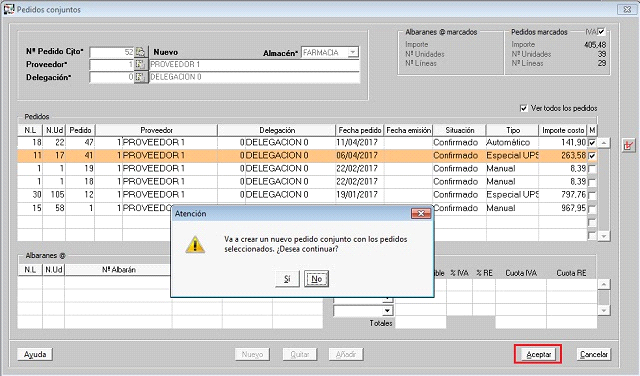Check mark box for order 12 row
The image size is (640, 376).
click(x=592, y=195)
